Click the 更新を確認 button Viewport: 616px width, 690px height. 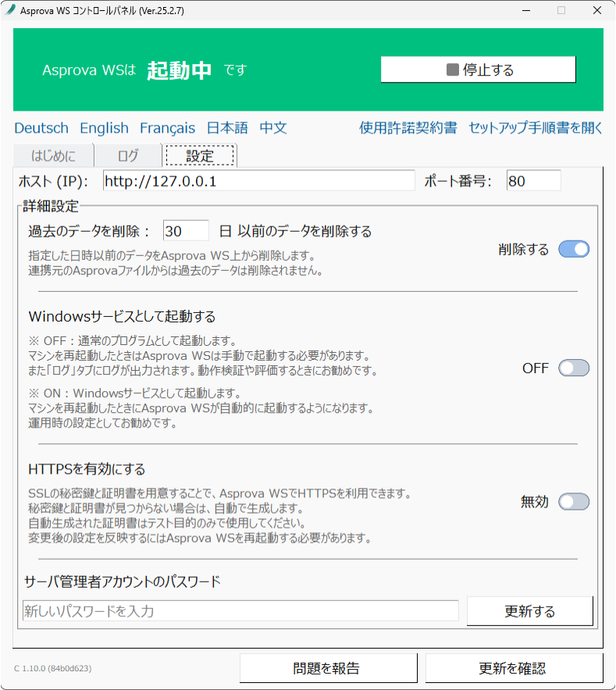pyautogui.click(x=514, y=668)
